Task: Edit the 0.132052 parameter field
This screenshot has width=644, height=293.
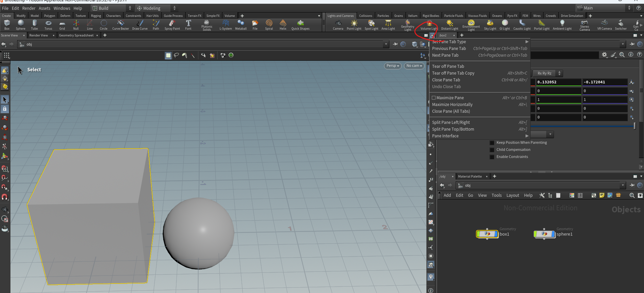Action: tap(559, 82)
